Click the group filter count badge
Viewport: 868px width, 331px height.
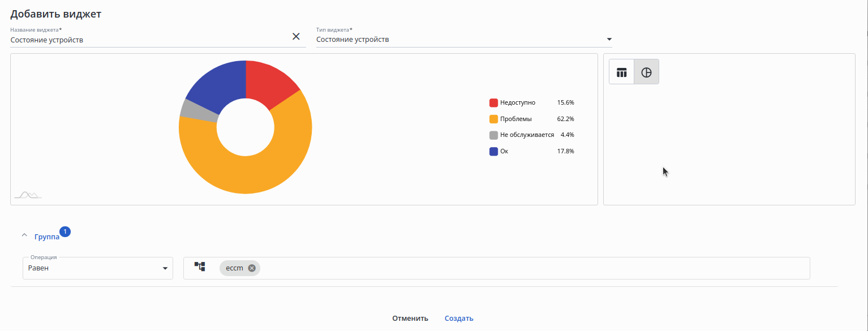(65, 231)
